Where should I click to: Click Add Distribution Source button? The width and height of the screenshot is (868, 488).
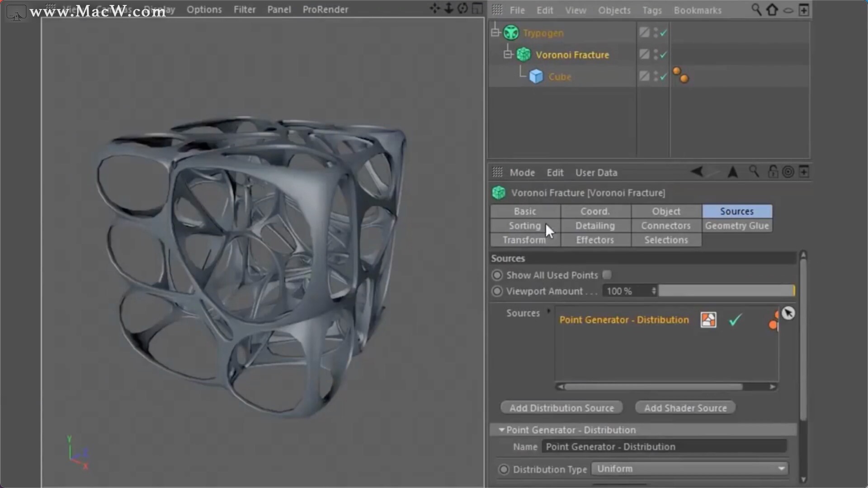click(x=561, y=407)
